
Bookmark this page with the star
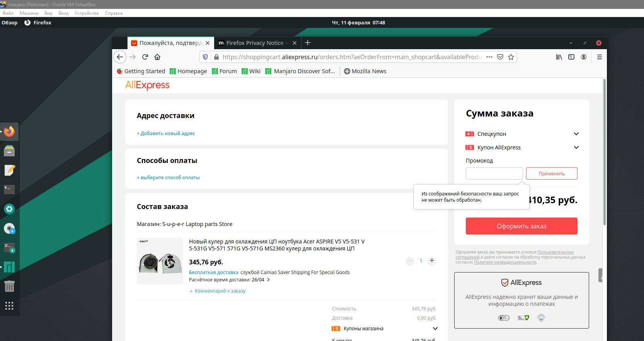(511, 57)
